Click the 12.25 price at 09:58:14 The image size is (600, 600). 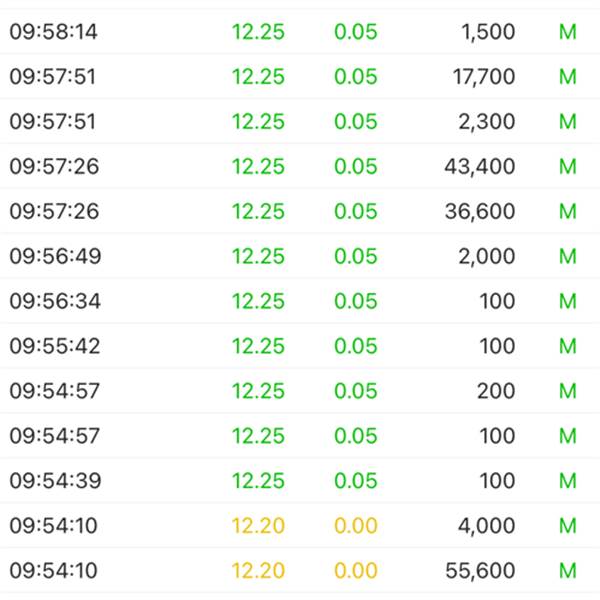coord(258,32)
